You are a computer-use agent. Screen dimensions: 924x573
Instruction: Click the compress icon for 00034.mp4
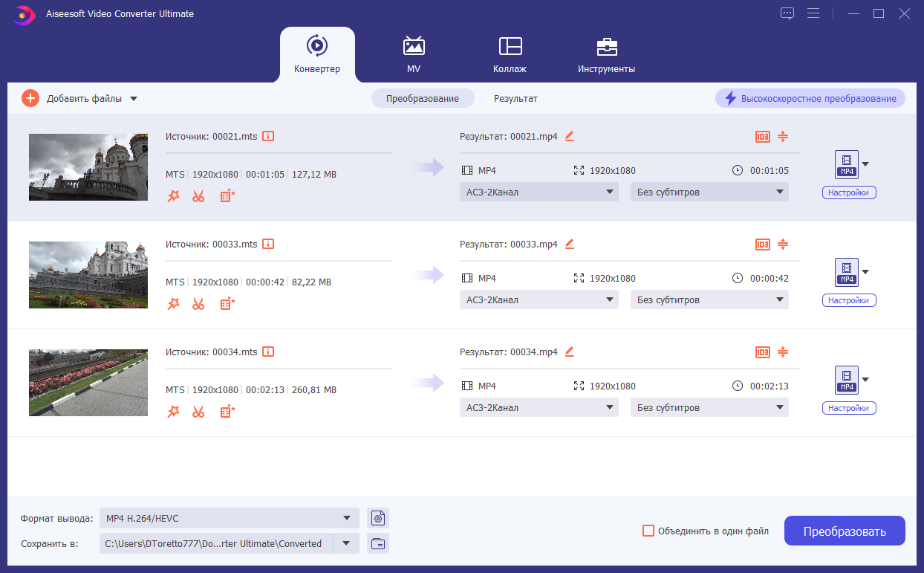pyautogui.click(x=783, y=352)
